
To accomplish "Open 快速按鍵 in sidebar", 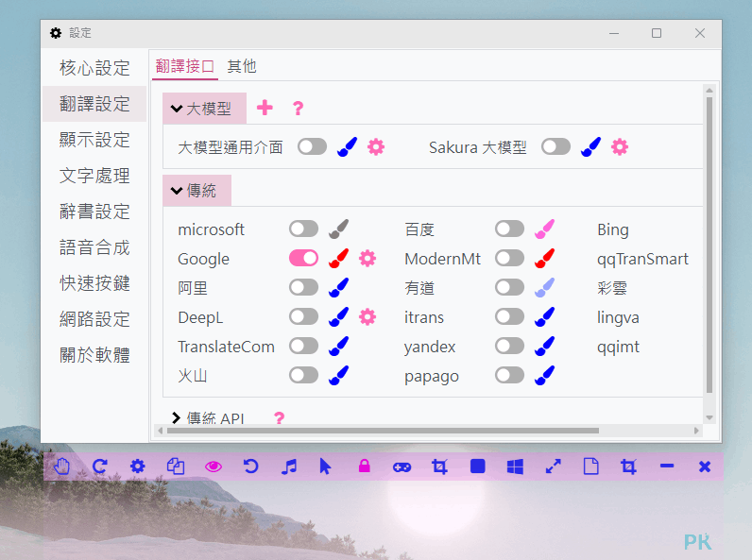I will click(94, 283).
